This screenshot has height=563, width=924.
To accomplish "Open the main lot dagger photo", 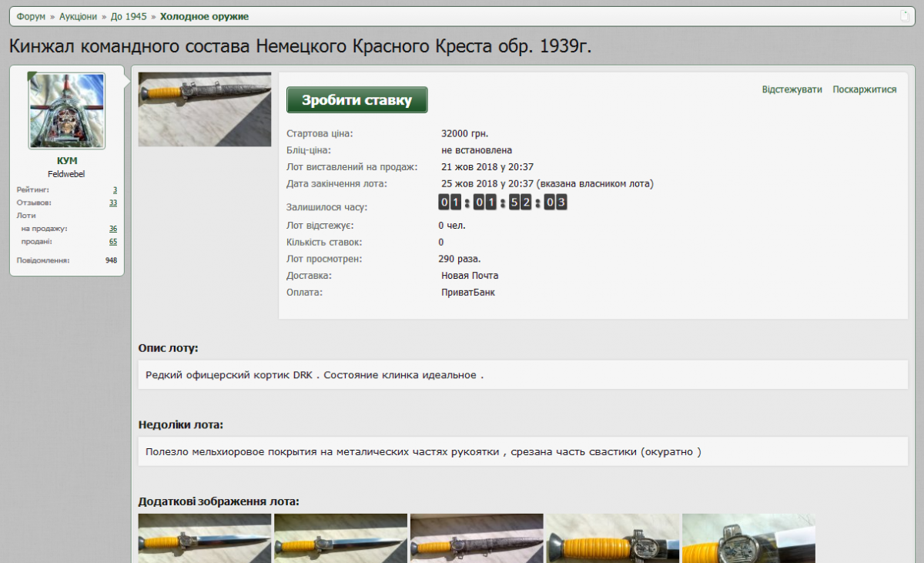I will tap(205, 109).
